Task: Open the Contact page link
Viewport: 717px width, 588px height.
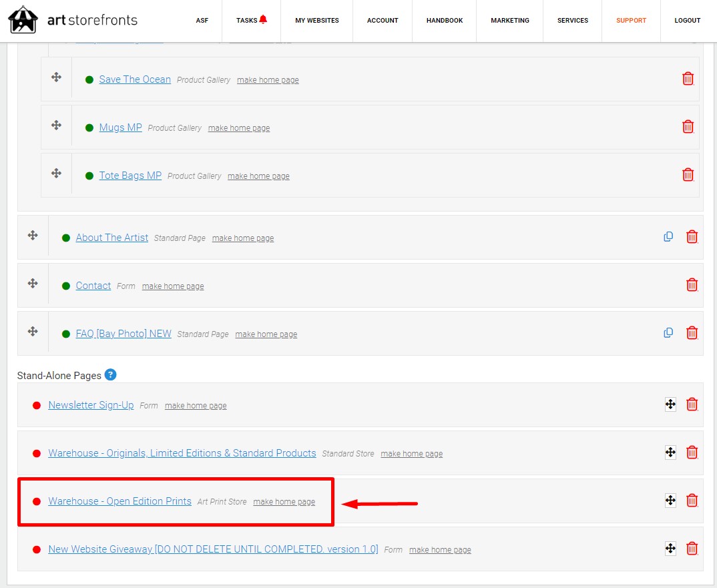Action: [x=93, y=285]
